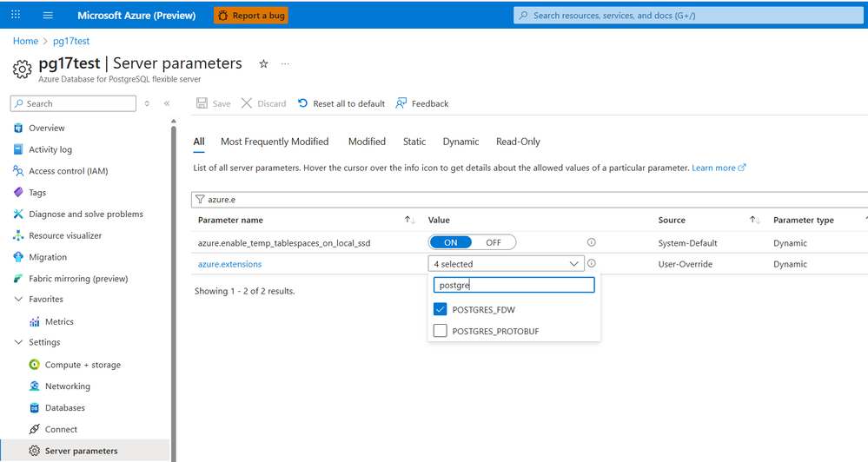Open Compute + storage settings
The width and height of the screenshot is (868, 462).
coord(85,365)
